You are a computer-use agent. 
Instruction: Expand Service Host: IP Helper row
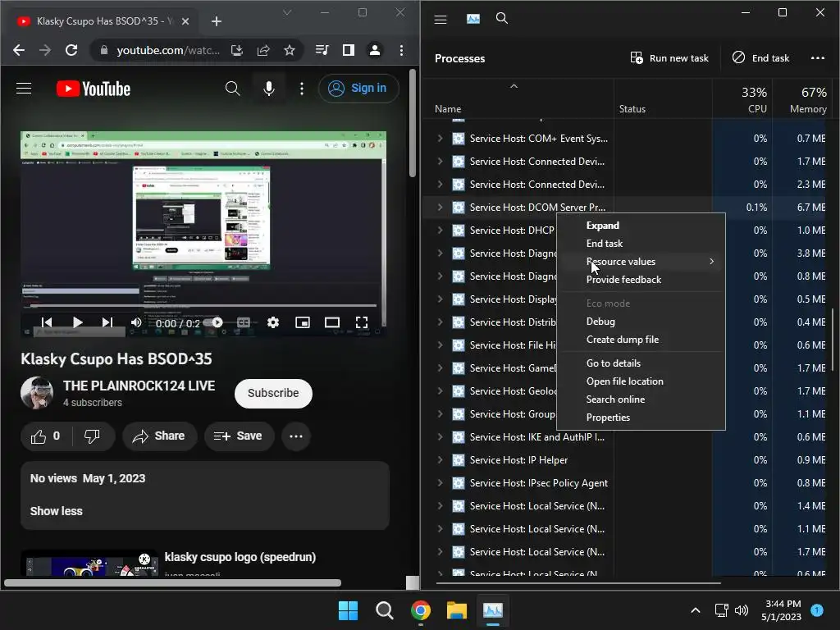tap(440, 460)
